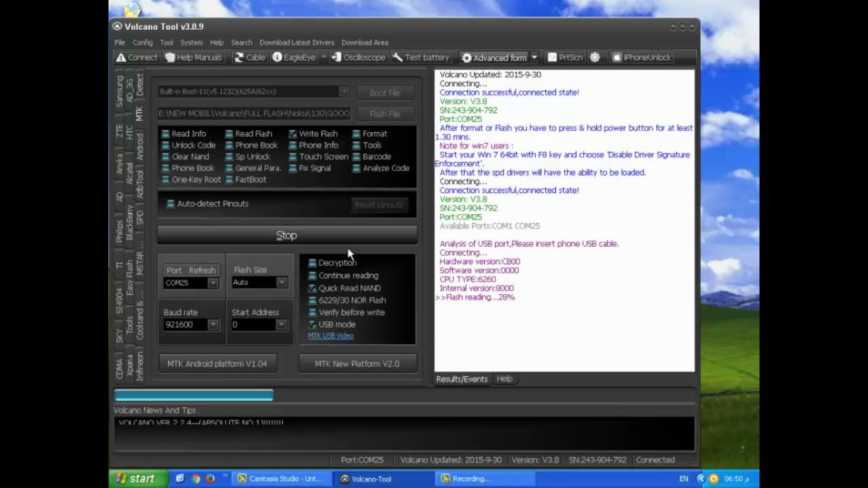Click Download Latest Drivers menu

coord(297,42)
